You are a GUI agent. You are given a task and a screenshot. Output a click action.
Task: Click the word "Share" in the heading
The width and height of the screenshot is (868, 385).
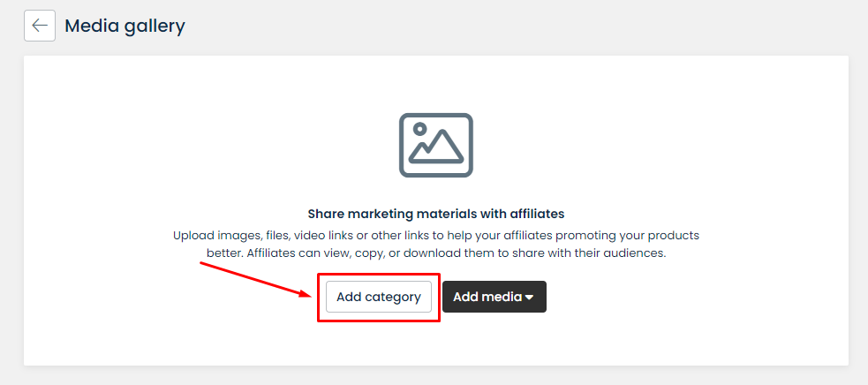tap(326, 214)
